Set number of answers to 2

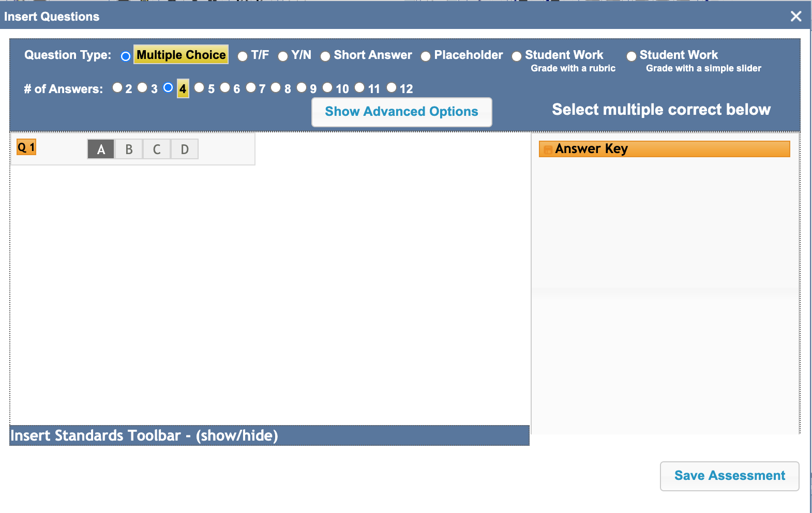(x=117, y=88)
